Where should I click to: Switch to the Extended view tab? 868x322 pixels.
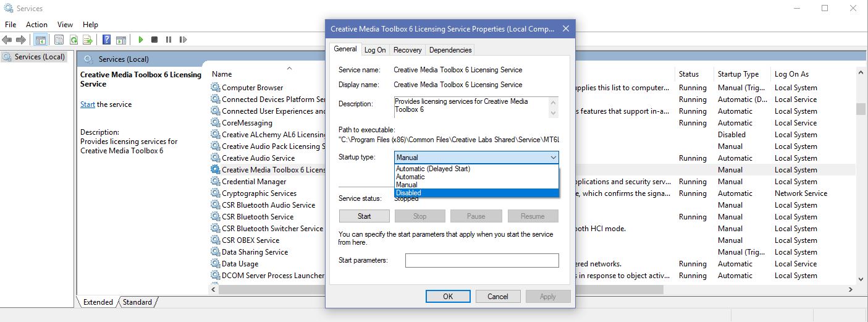[98, 302]
